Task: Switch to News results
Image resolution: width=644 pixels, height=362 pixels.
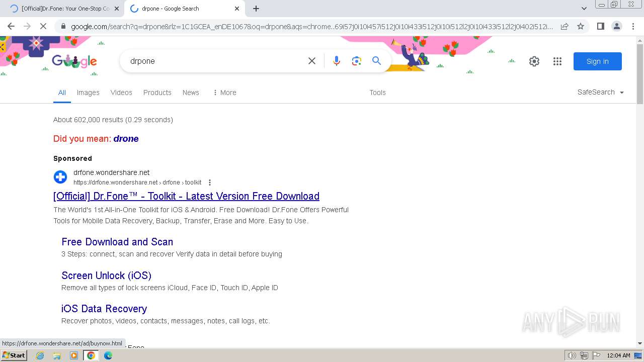Action: point(191,93)
